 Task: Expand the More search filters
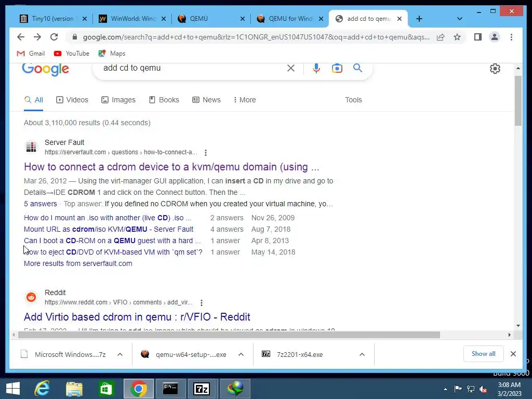pyautogui.click(x=245, y=100)
